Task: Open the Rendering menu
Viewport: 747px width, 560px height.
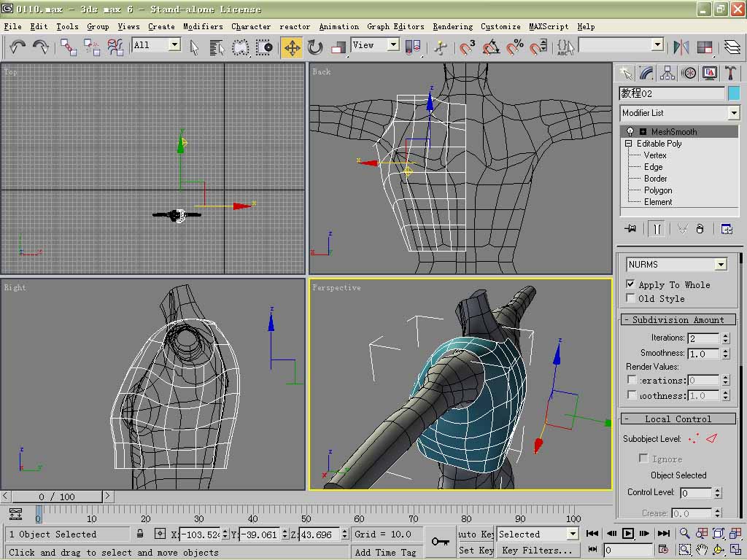Action: 452,27
